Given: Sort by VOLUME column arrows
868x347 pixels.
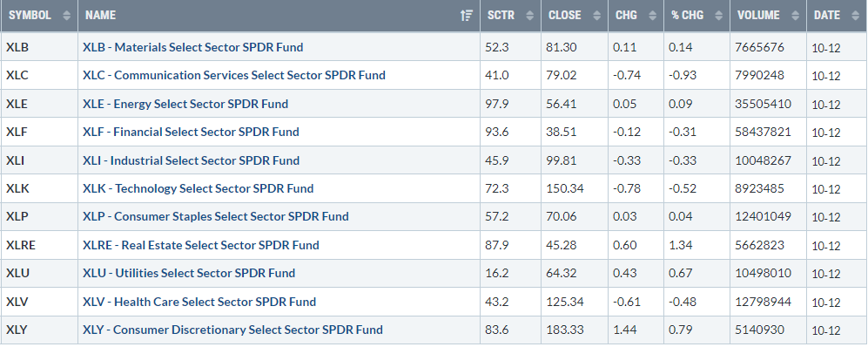Looking at the screenshot, I should click(795, 16).
